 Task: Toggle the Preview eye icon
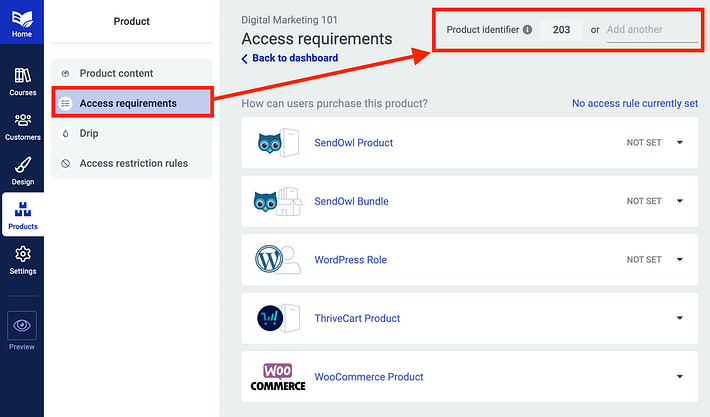tap(22, 326)
